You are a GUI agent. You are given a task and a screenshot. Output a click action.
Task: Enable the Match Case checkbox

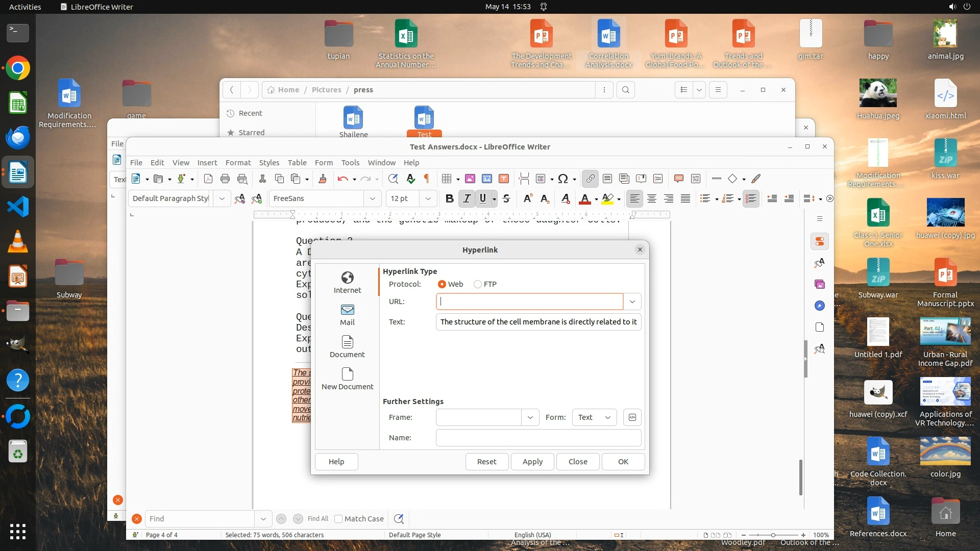pos(338,519)
